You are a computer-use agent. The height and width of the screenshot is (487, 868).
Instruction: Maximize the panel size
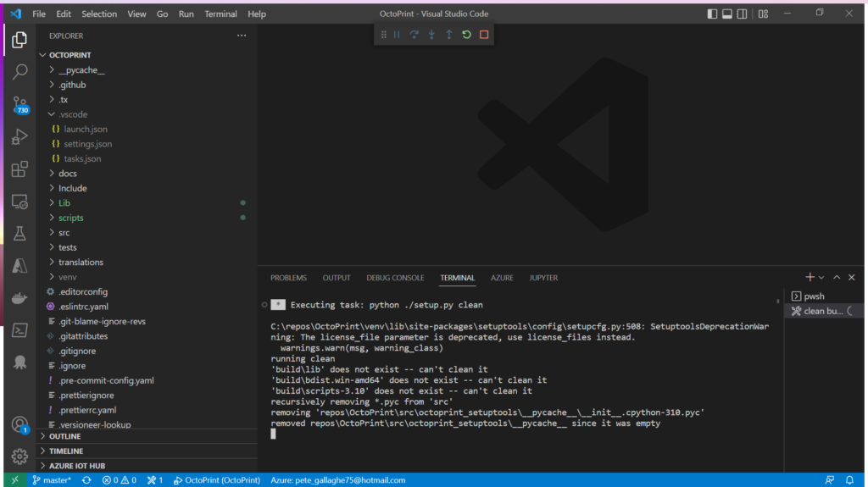[837, 277]
